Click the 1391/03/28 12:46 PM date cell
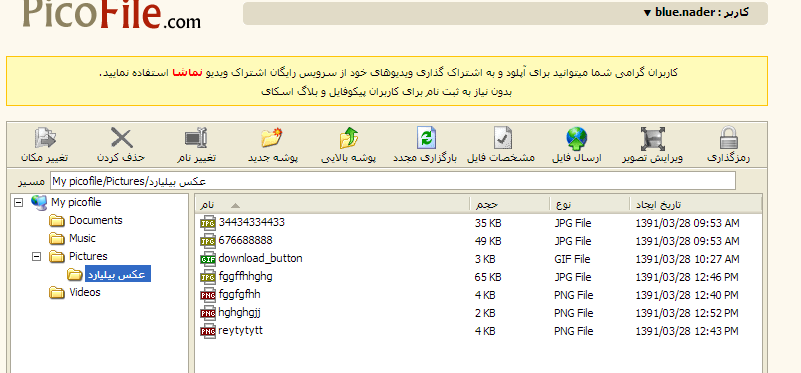This screenshot has height=373, width=801. (687, 277)
